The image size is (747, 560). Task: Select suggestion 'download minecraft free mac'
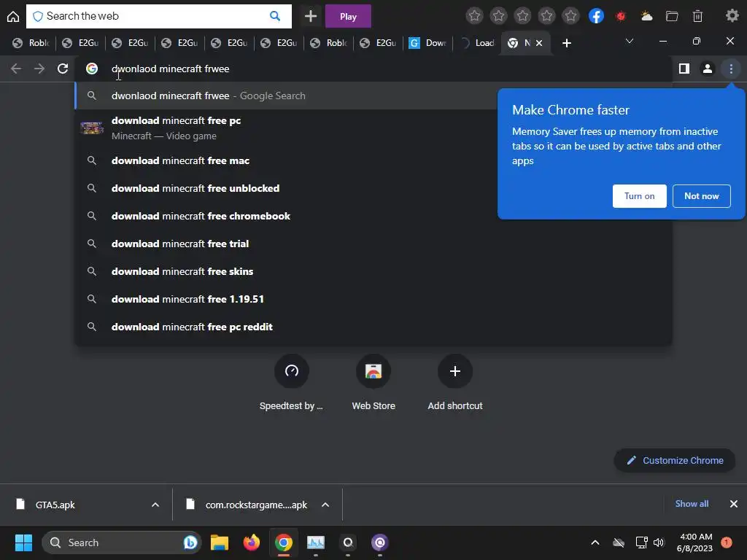(x=286, y=160)
